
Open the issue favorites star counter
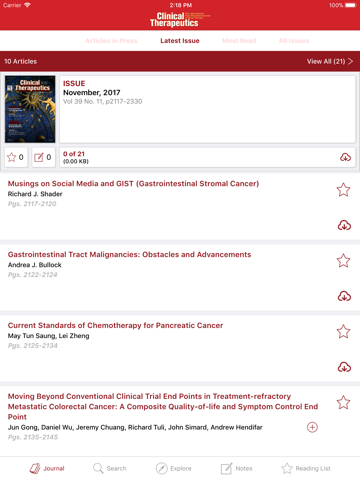(16, 157)
